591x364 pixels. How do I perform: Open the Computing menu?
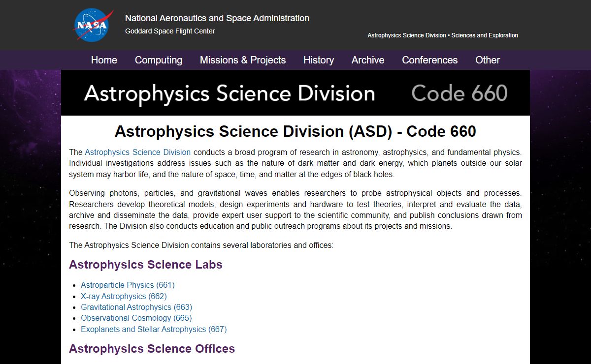point(159,60)
